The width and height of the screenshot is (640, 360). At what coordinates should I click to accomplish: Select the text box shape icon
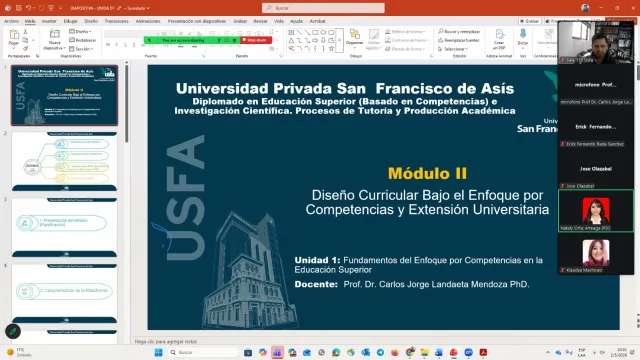tap(291, 32)
